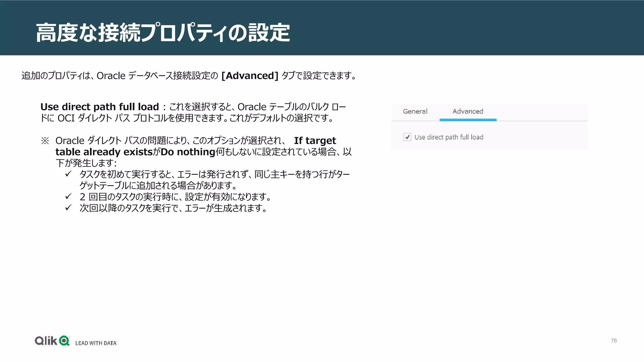Click the Qlik logo
Screen dimensions: 644x362
click(x=52, y=341)
